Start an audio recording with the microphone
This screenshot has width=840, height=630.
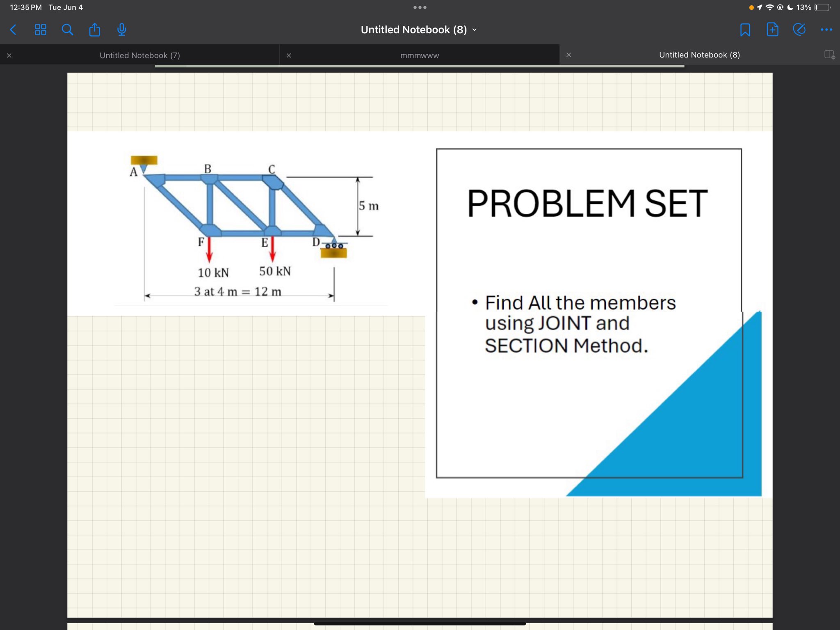[121, 29]
